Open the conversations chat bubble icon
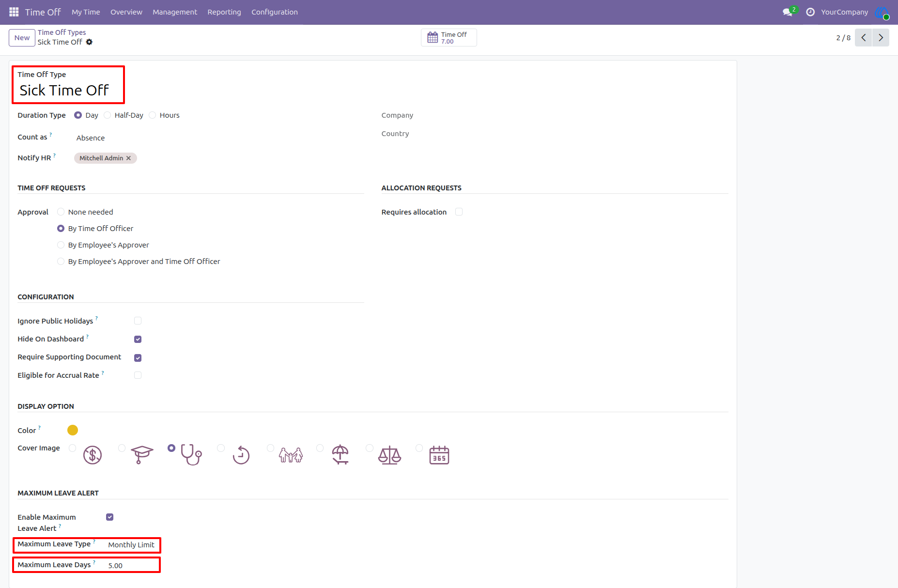 (788, 12)
